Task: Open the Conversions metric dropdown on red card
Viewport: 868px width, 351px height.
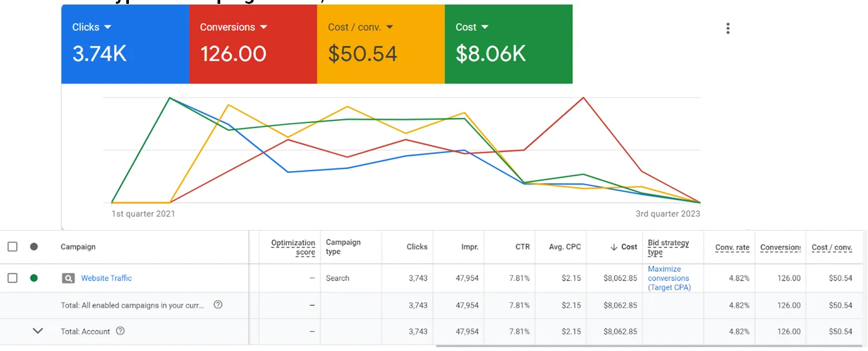Action: 264,27
